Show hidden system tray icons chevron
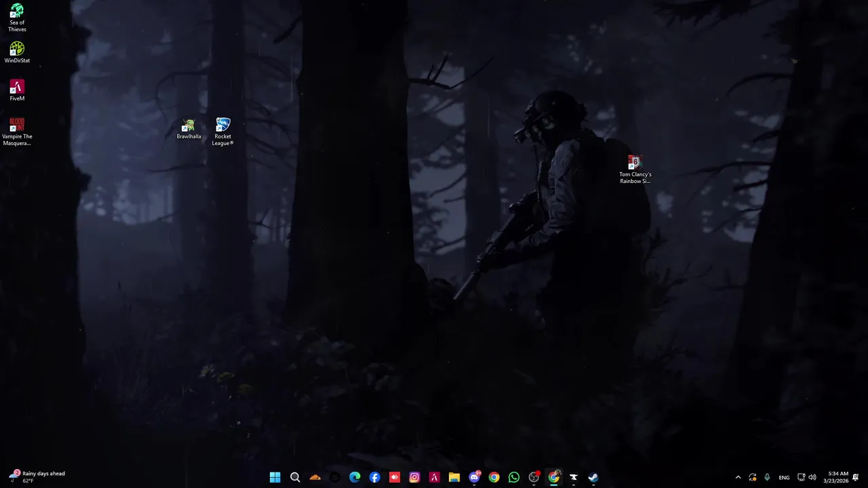 point(738,477)
